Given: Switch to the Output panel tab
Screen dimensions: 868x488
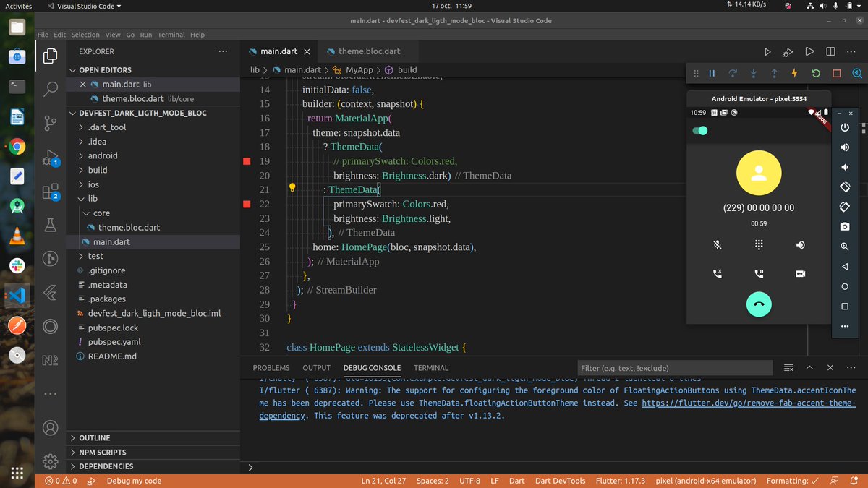Looking at the screenshot, I should click(x=317, y=368).
